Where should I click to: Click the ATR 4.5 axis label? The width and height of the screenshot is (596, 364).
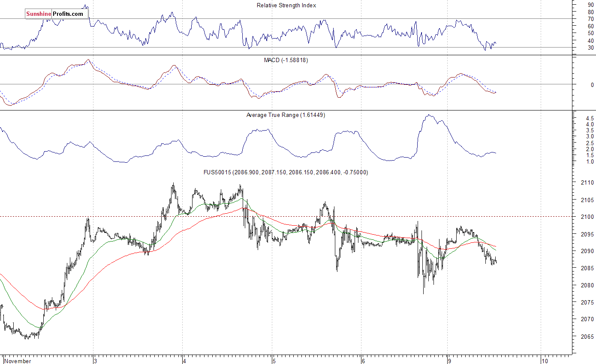[590, 118]
